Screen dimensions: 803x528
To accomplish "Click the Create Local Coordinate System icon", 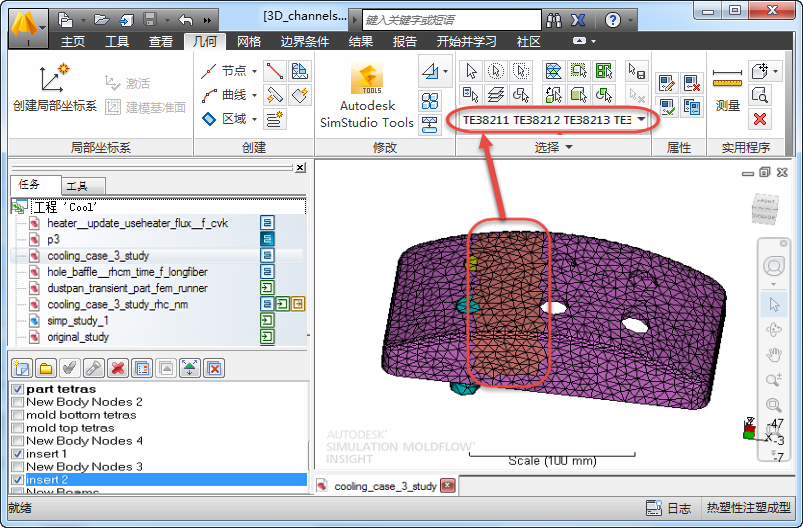I will click(x=54, y=78).
